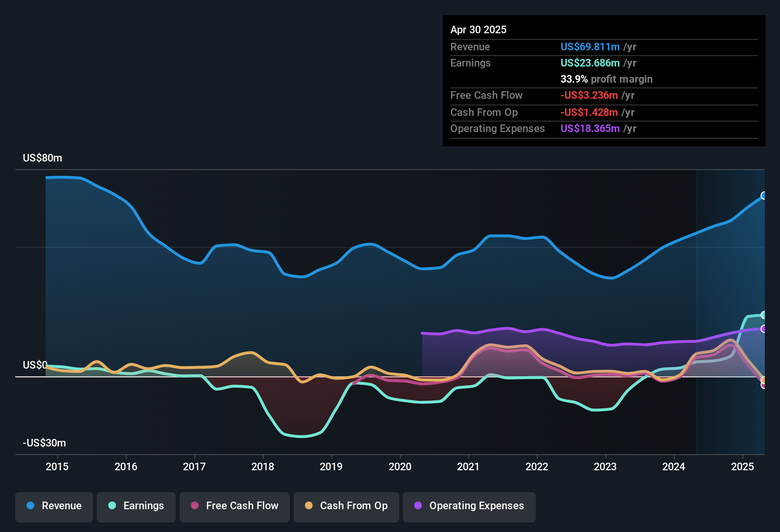Click the teal Earnings endpoint marker
The height and width of the screenshot is (532, 780).
(764, 315)
